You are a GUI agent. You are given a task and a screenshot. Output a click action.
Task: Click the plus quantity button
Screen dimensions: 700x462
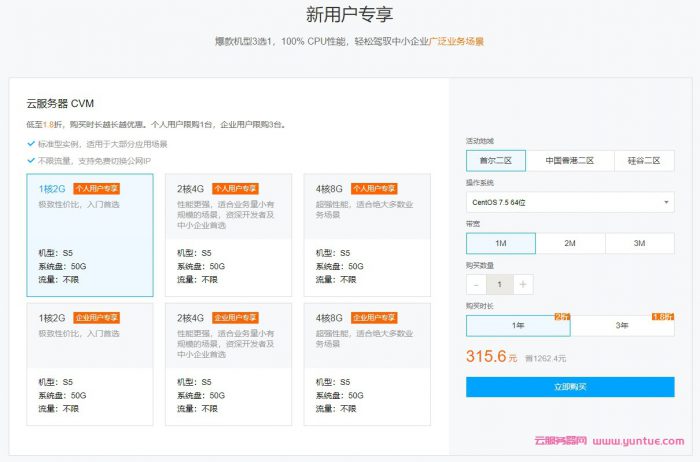click(x=524, y=284)
